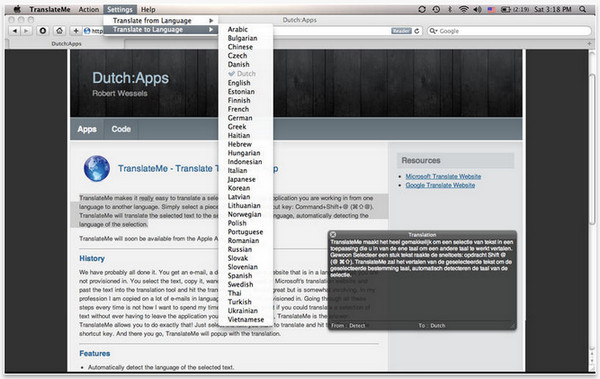The width and height of the screenshot is (600, 379).
Task: Select Arabic as target language
Action: tap(245, 29)
